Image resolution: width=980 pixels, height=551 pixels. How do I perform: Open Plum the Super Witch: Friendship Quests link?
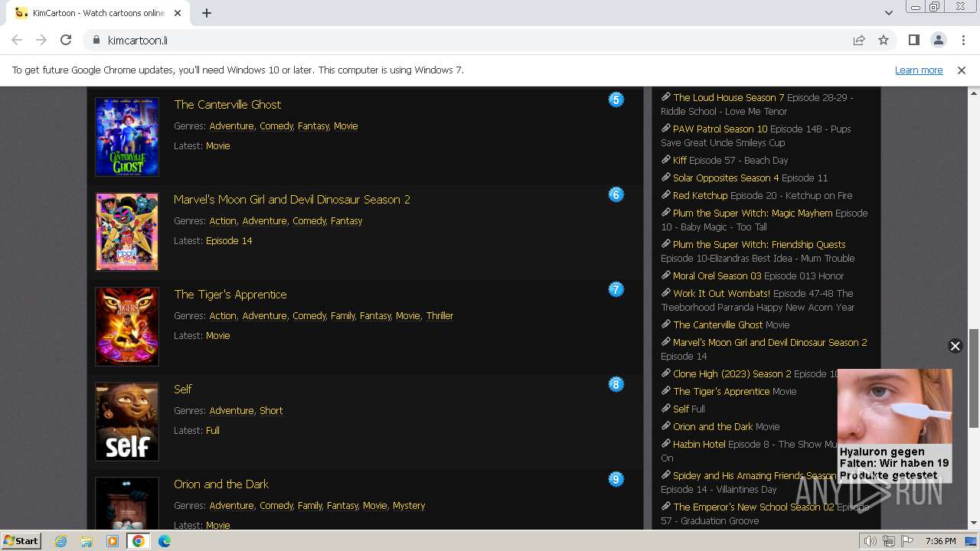pyautogui.click(x=759, y=244)
